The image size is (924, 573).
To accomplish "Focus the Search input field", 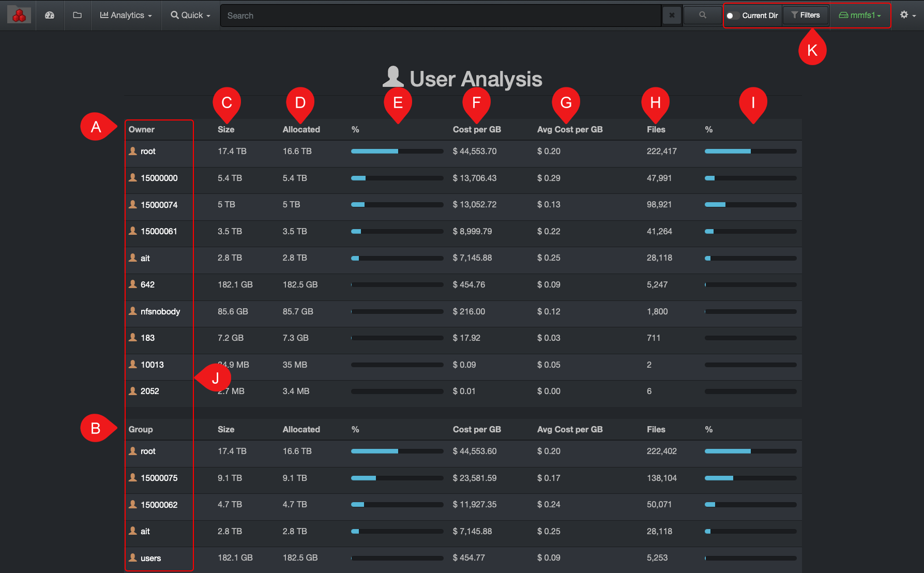I will [x=441, y=16].
